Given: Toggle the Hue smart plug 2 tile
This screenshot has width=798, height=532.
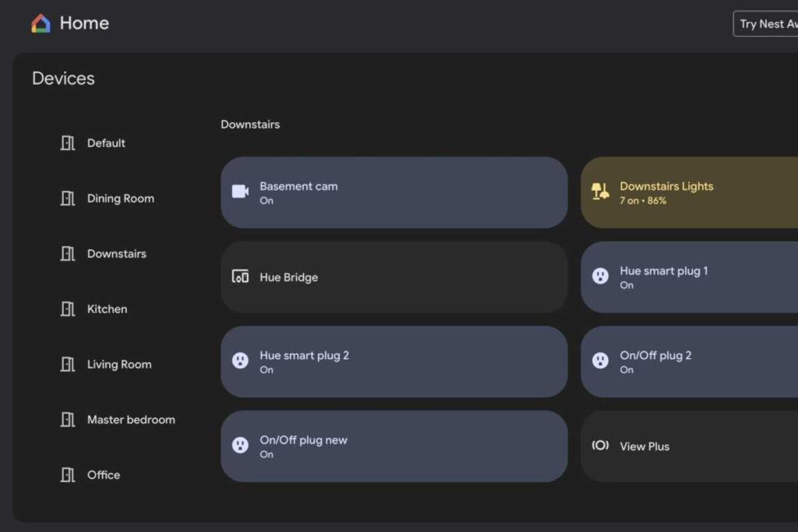Looking at the screenshot, I should coord(394,361).
